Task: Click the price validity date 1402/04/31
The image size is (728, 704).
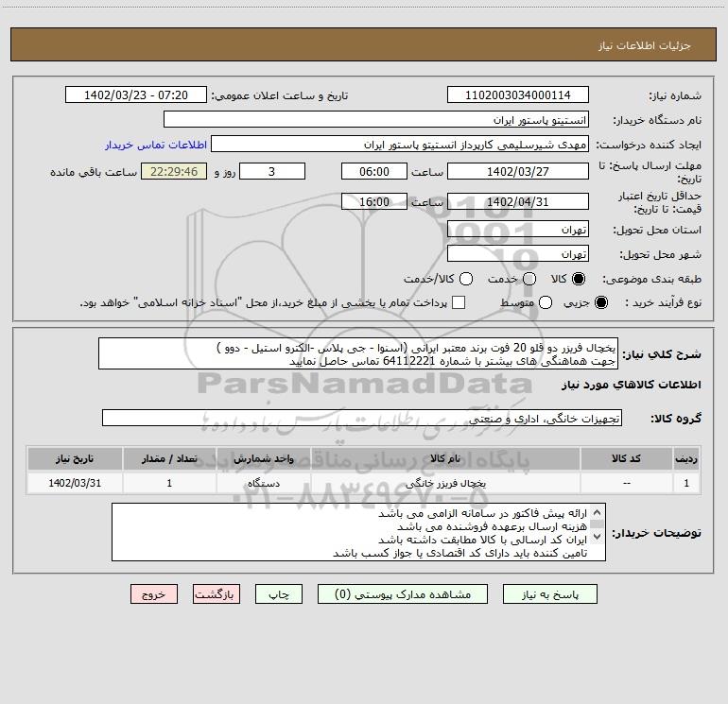Action: tap(518, 201)
